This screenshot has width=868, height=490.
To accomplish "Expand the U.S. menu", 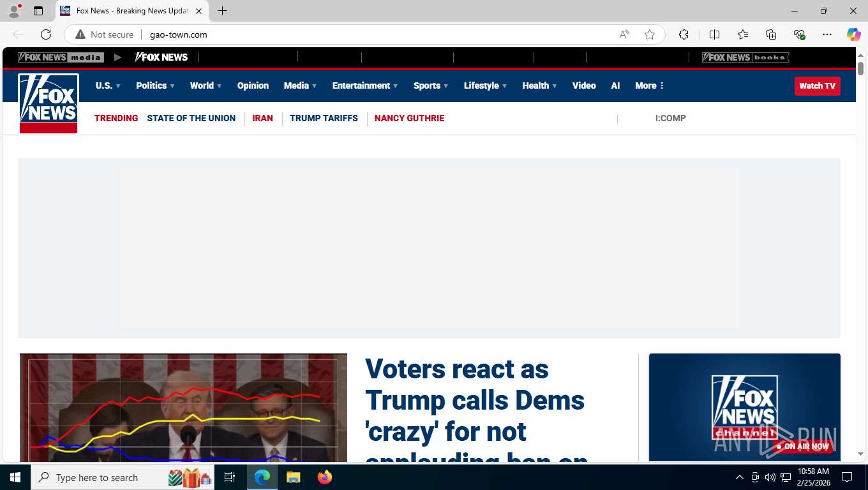I will (108, 85).
